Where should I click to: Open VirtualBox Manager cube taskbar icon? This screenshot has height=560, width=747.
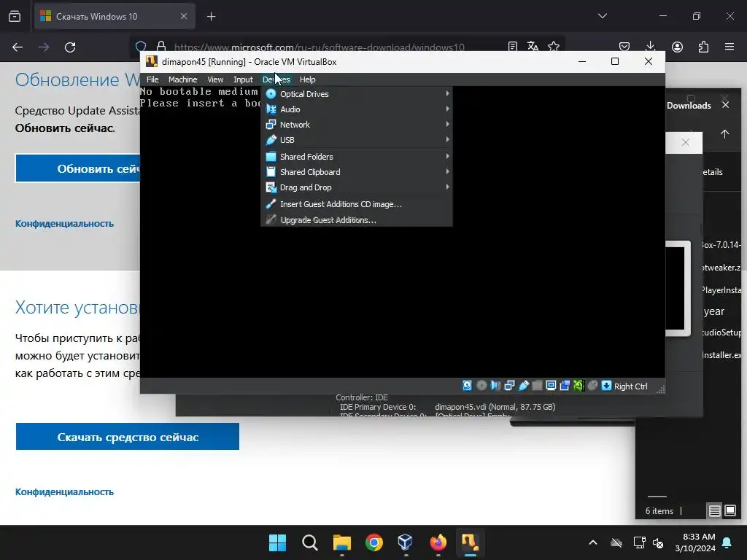[x=406, y=542]
